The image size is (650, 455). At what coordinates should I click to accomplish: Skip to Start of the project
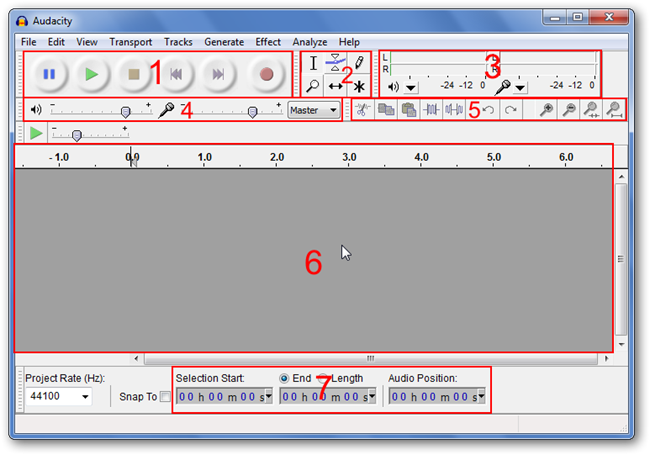click(x=176, y=74)
